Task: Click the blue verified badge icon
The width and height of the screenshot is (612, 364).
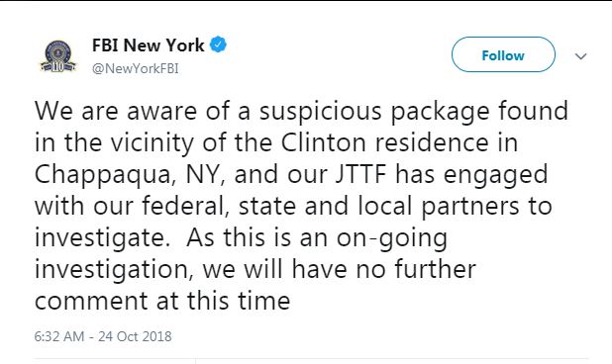Action: pyautogui.click(x=218, y=45)
